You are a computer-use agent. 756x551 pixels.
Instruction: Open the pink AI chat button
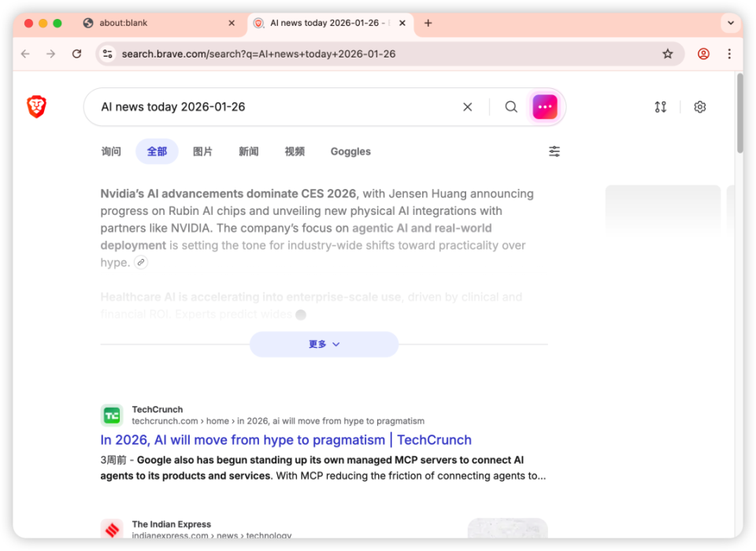(545, 107)
